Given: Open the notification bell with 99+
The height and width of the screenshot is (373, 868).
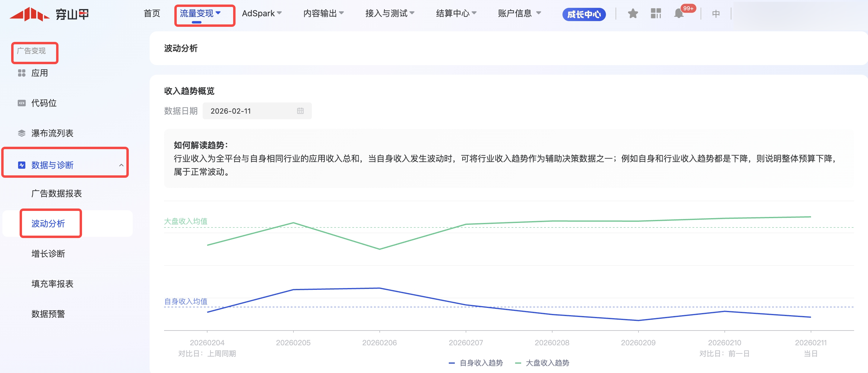Looking at the screenshot, I should point(679,14).
